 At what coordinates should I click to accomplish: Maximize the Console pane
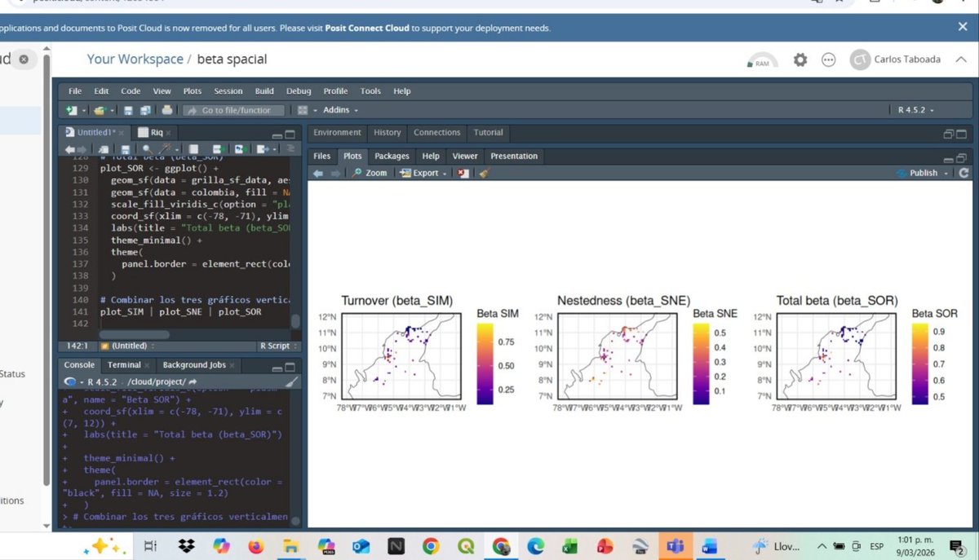290,367
